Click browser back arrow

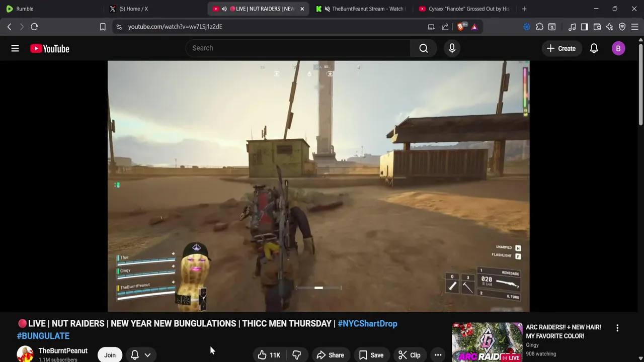click(9, 27)
